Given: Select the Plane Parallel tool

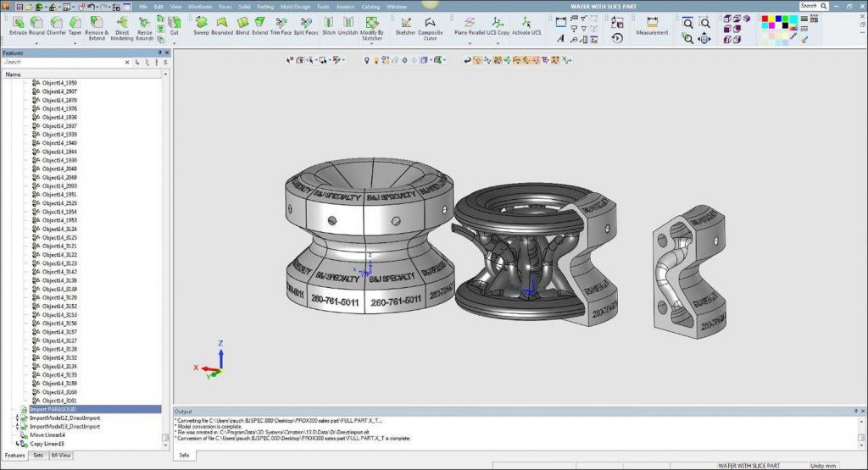Looking at the screenshot, I should [x=470, y=26].
